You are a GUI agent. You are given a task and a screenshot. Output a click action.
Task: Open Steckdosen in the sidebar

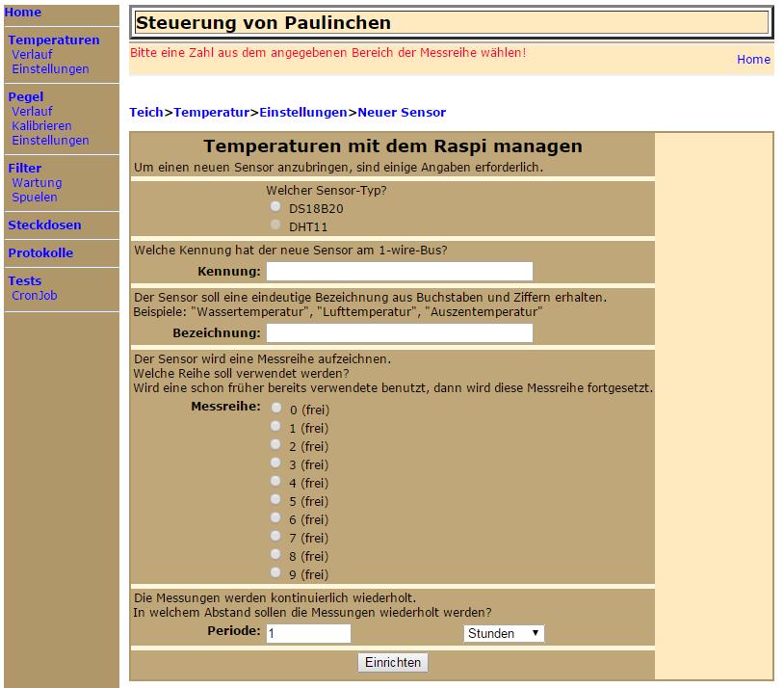pos(44,225)
